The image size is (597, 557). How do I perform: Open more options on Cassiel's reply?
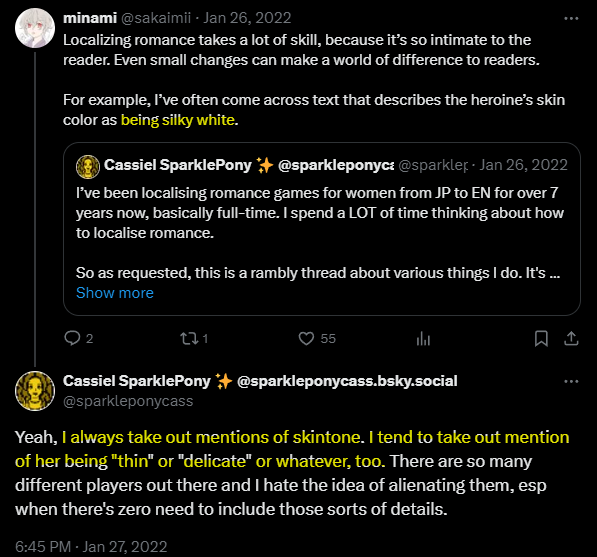tap(571, 381)
